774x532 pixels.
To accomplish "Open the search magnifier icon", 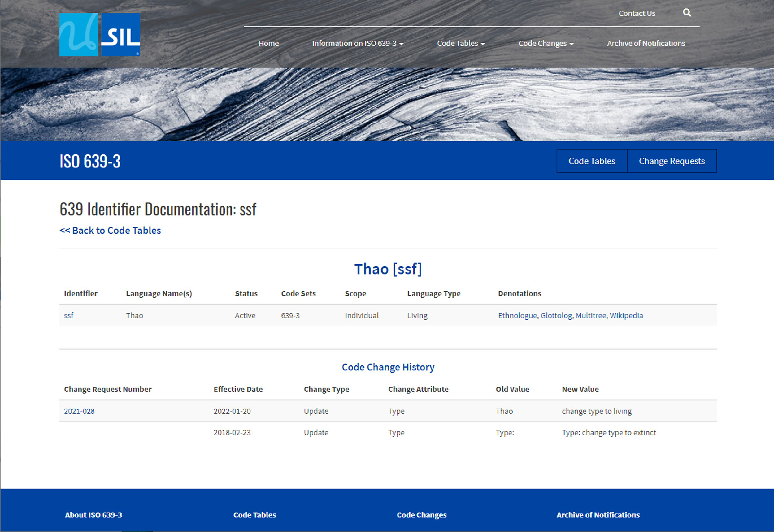I will point(687,13).
